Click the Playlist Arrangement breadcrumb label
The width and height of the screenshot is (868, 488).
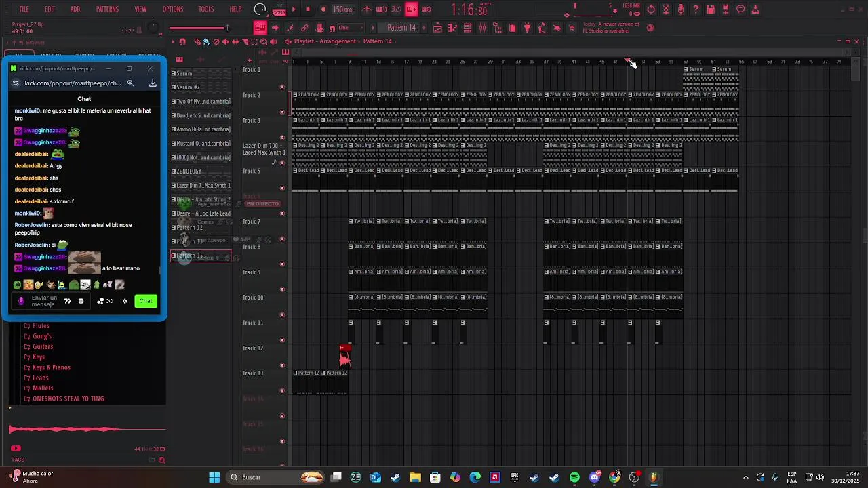[x=325, y=41]
